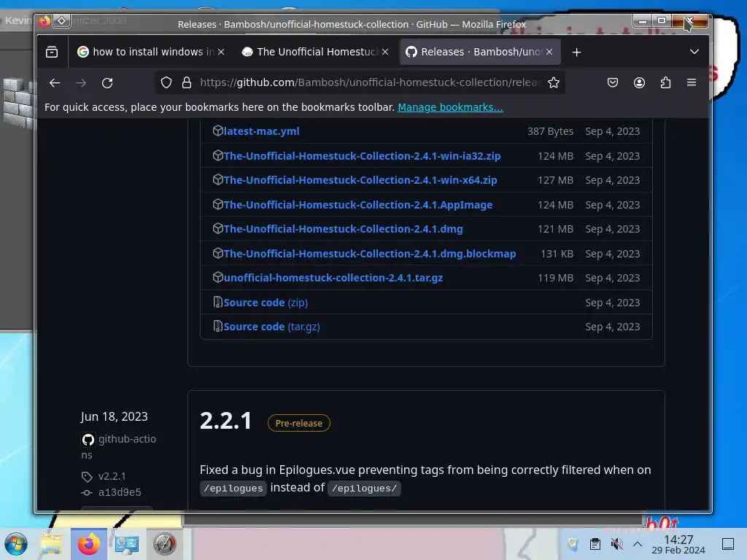
Task: Toggle the window pin diamond in titlebar
Action: pyautogui.click(x=61, y=21)
